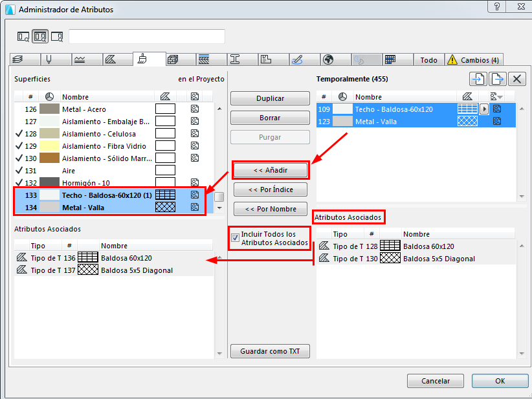The height and width of the screenshot is (399, 532).
Task: Open the Operation profiles grid tab
Action: (397, 59)
